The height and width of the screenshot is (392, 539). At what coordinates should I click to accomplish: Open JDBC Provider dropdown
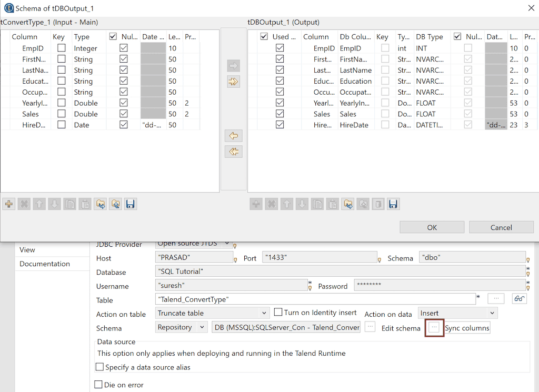point(194,244)
